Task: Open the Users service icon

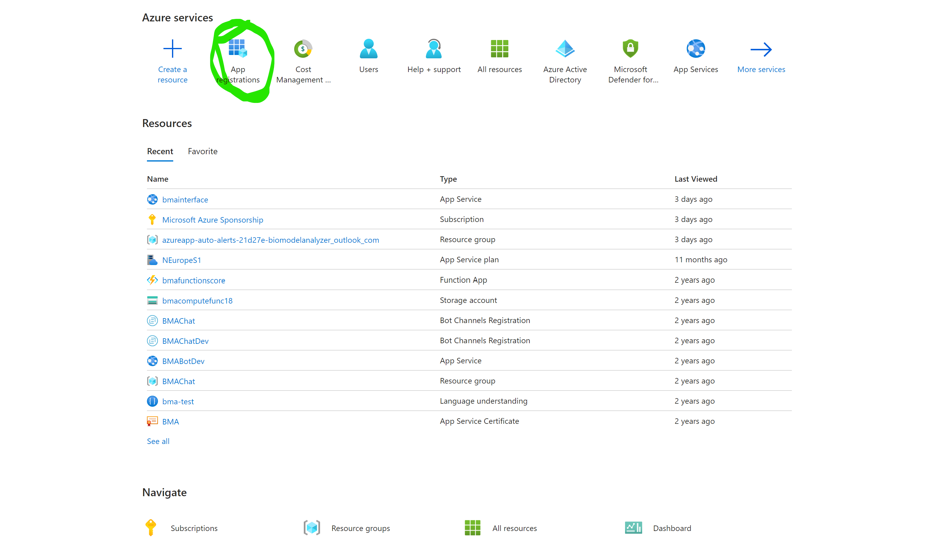Action: [368, 49]
